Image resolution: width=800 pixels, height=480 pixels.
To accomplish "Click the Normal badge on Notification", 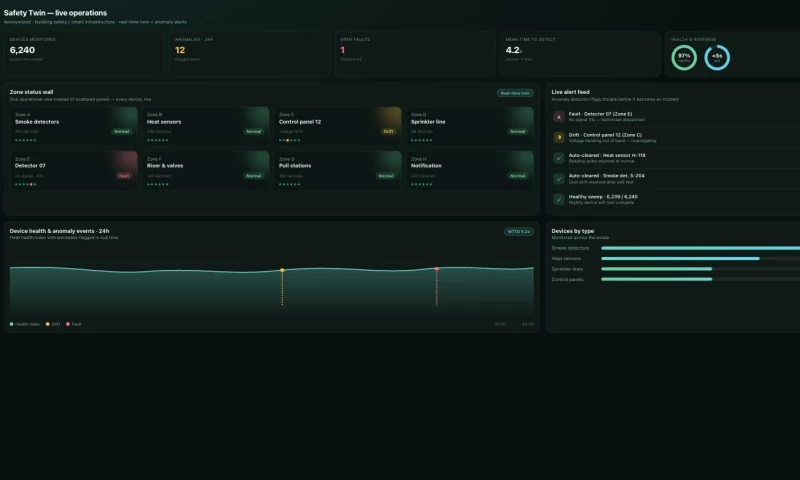I will pyautogui.click(x=517, y=176).
